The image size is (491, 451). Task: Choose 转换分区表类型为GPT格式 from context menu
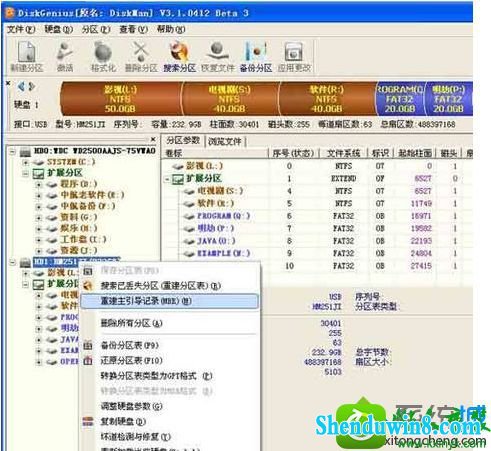pyautogui.click(x=170, y=376)
